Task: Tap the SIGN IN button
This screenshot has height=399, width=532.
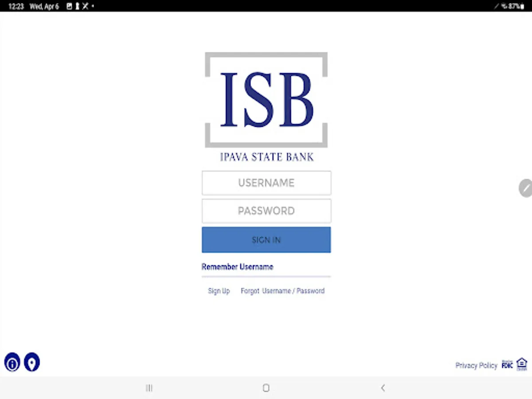Action: point(266,240)
